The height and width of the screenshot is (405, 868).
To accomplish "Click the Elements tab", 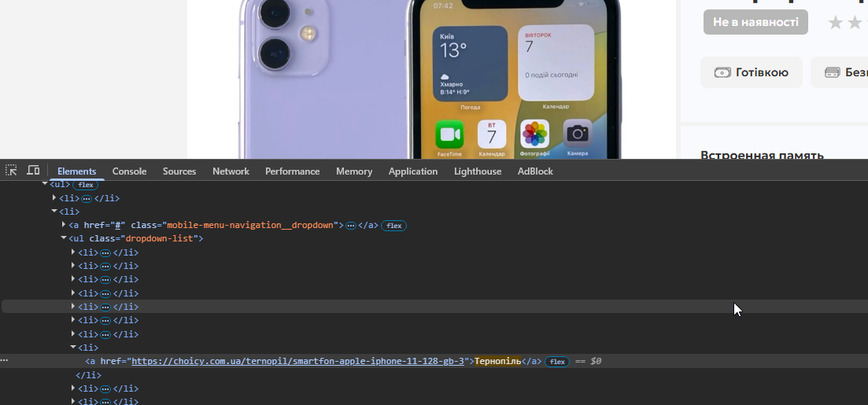I will tap(77, 171).
